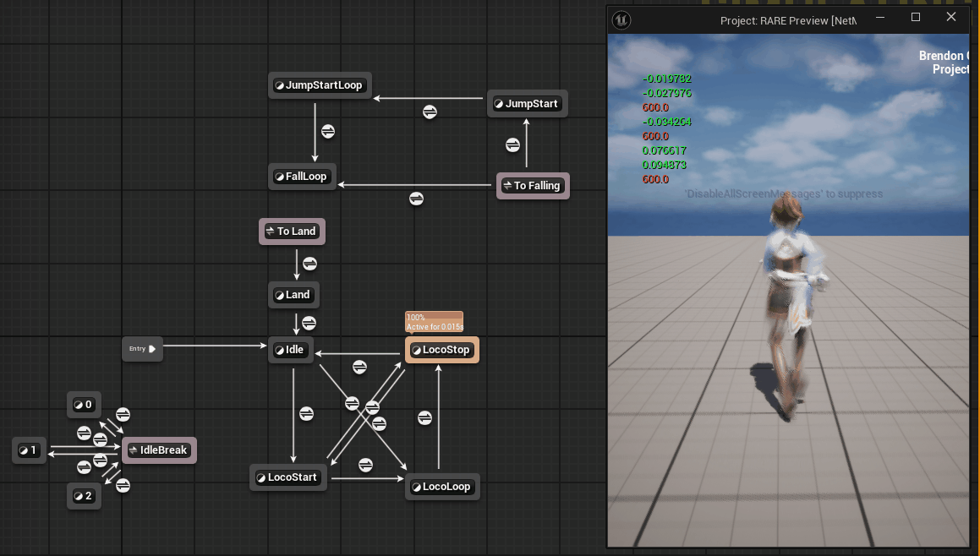
Task: Select the Idle state node
Action: pos(291,350)
